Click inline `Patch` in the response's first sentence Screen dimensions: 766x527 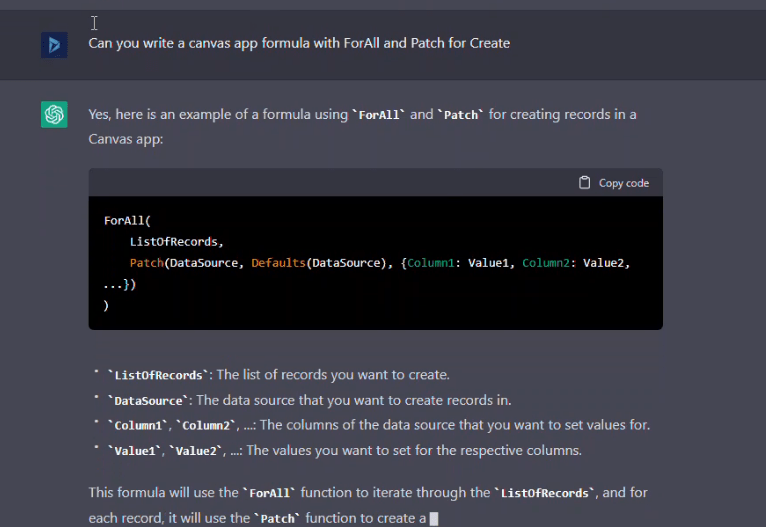pos(460,115)
